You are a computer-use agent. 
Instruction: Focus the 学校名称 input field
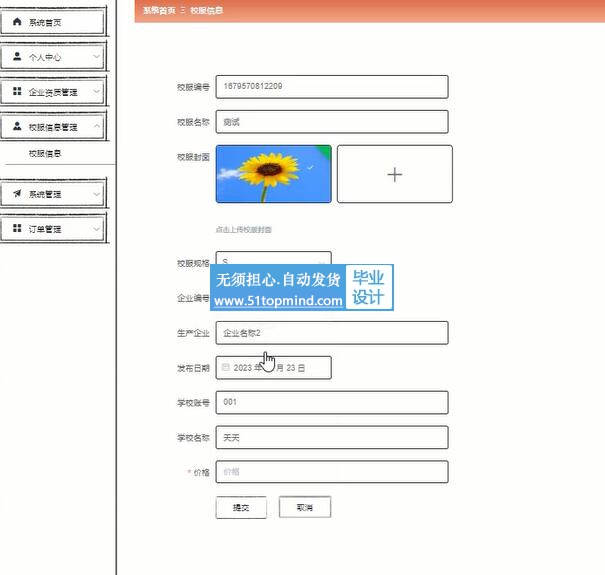(332, 437)
